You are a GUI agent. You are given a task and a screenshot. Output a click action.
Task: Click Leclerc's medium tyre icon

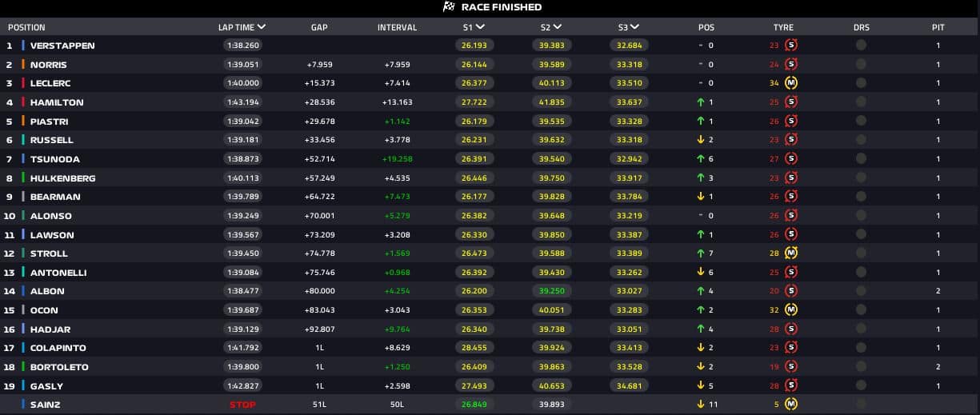tap(790, 83)
